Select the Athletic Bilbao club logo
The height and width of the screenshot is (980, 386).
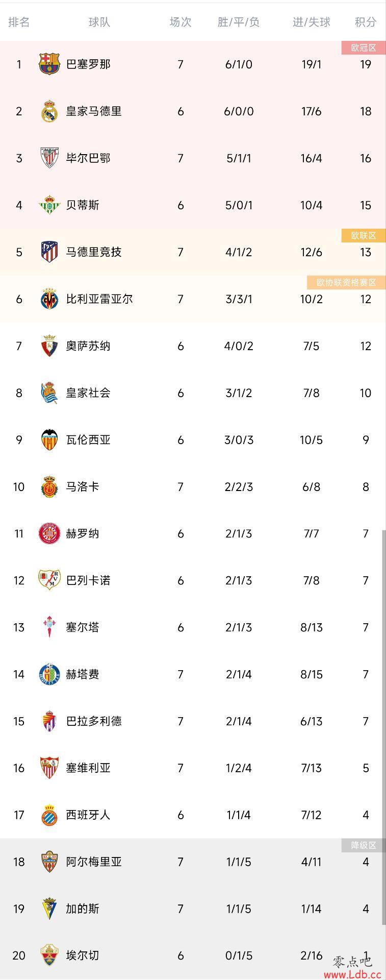49,158
